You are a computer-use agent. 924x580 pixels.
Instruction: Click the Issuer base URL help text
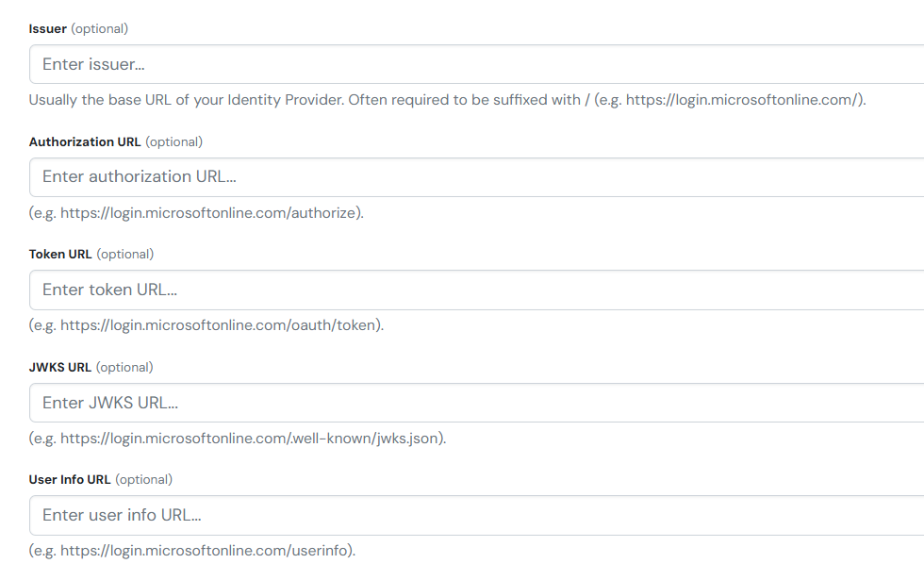point(447,100)
